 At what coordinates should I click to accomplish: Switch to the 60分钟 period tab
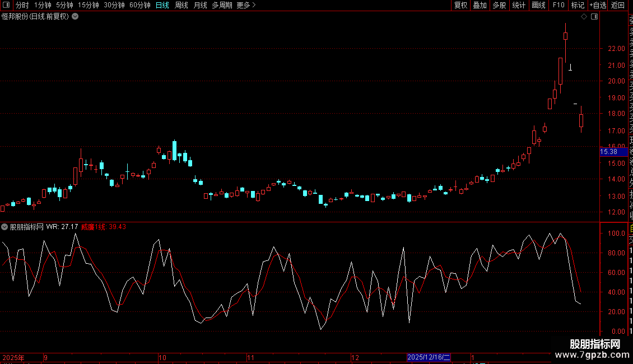pos(139,5)
